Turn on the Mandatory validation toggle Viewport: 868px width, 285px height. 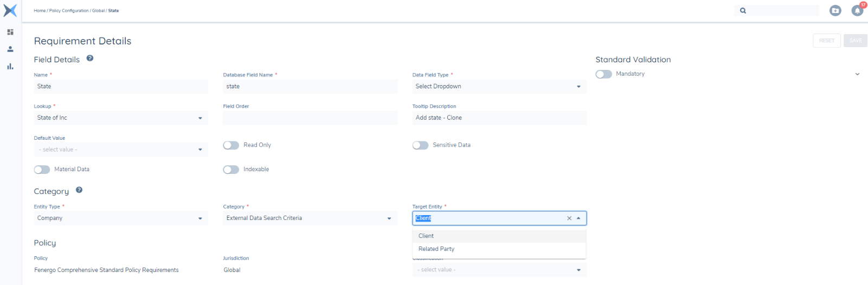pos(603,74)
